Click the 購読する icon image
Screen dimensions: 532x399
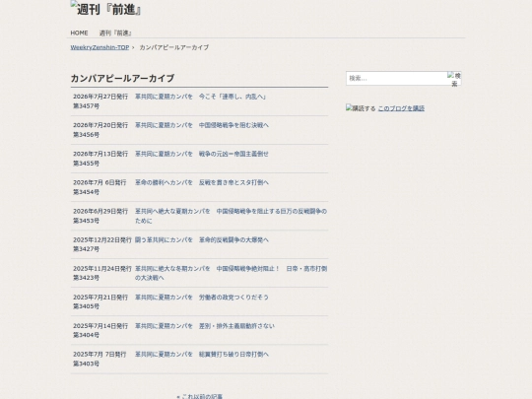click(x=361, y=108)
